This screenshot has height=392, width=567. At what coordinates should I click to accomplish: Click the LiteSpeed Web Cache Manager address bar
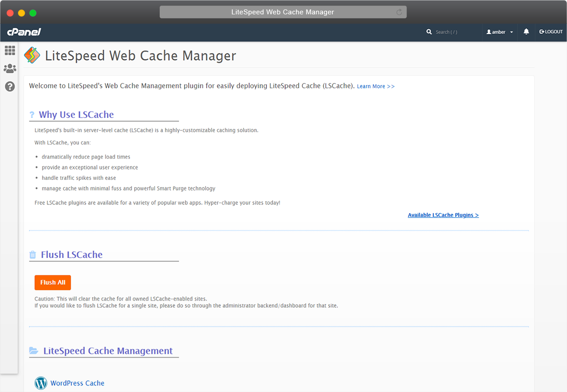pyautogui.click(x=283, y=12)
